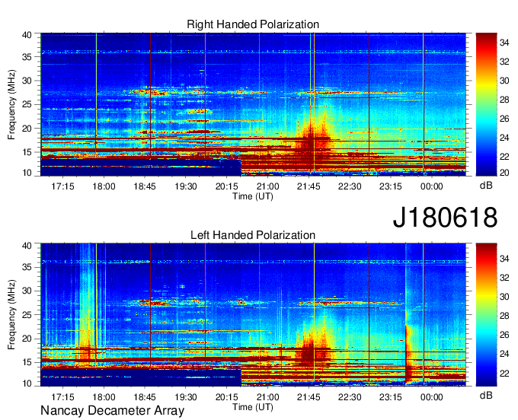Click the 25 MHz tick of Right Handed plot
518x420 pixels.
(27, 104)
